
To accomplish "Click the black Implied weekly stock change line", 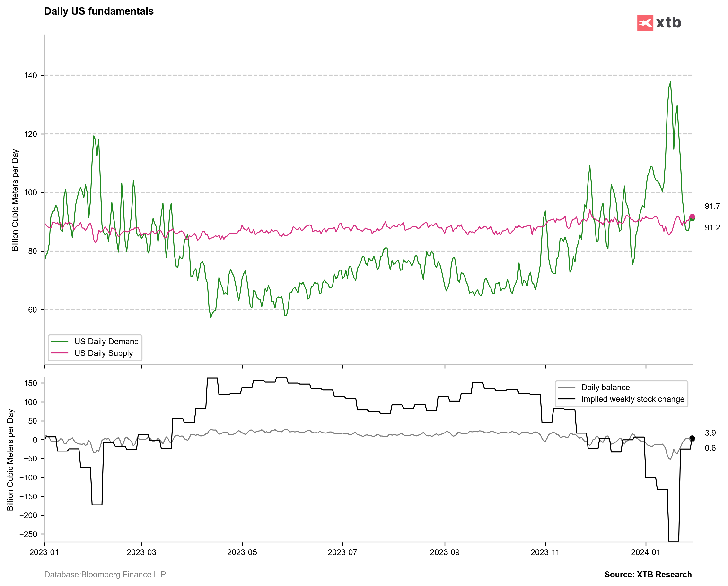I will click(567, 399).
